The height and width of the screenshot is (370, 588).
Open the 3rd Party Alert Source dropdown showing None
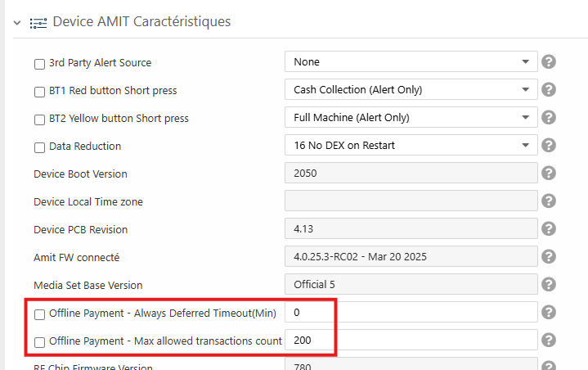click(411, 61)
